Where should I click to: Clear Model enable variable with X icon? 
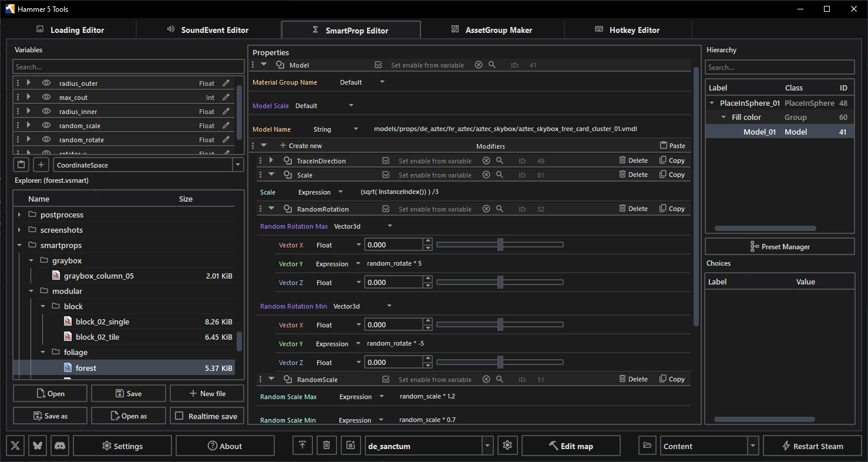click(479, 65)
